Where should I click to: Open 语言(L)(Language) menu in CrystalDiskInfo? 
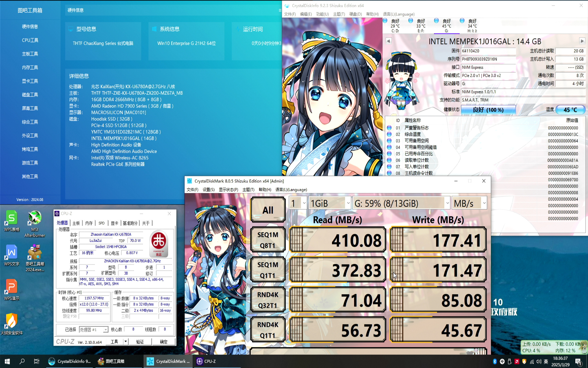399,14
